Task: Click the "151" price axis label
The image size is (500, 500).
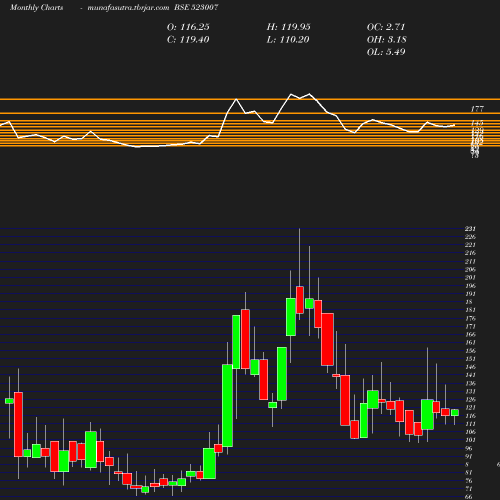Action: [470, 359]
